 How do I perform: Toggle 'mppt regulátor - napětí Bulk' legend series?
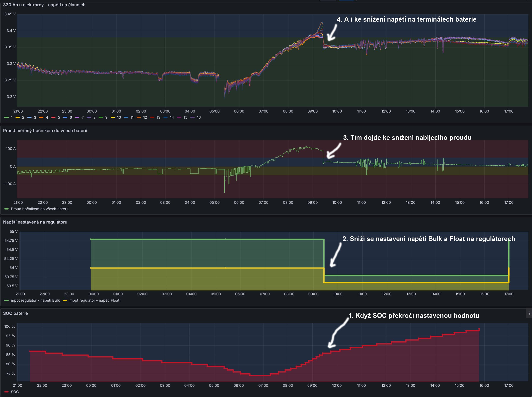[35, 300]
